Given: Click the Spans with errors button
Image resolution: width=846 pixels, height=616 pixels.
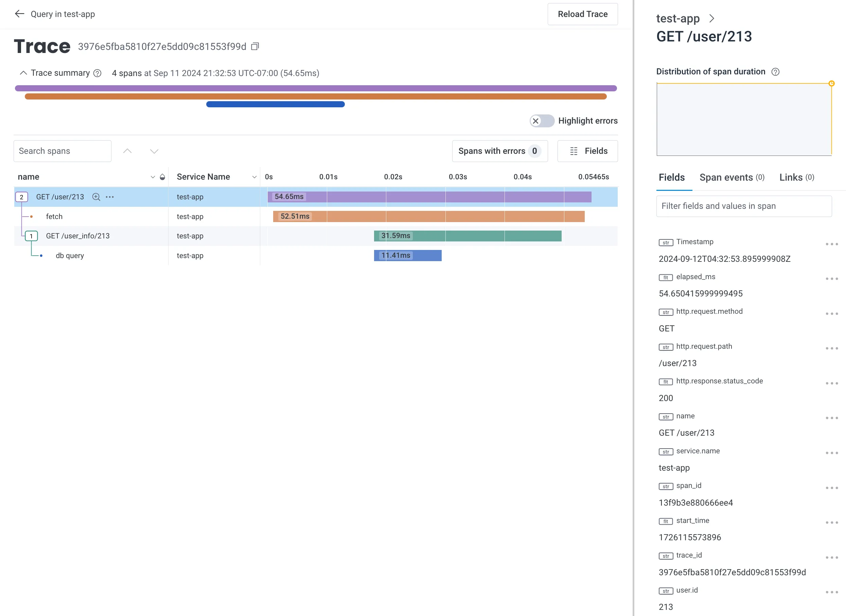Looking at the screenshot, I should point(500,151).
